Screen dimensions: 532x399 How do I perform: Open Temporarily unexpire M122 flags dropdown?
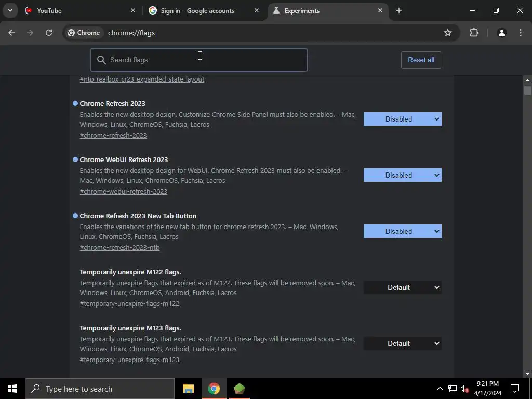[x=403, y=287]
